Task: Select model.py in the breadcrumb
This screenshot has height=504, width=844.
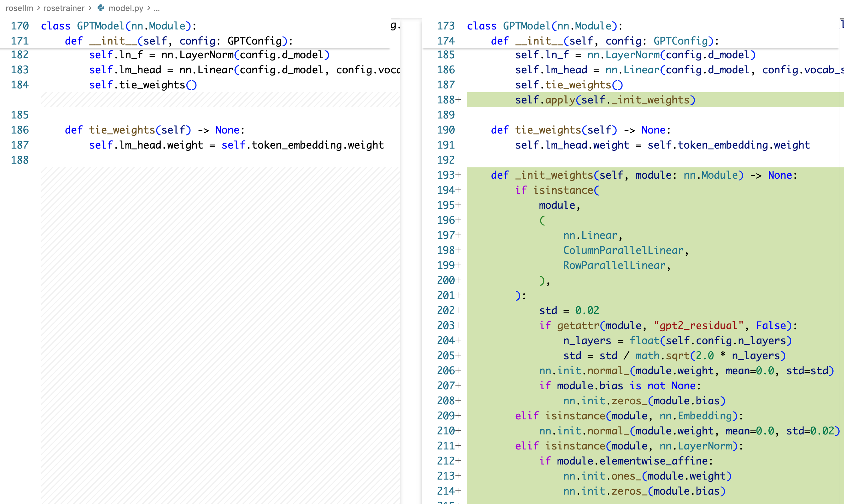Action: (x=126, y=8)
